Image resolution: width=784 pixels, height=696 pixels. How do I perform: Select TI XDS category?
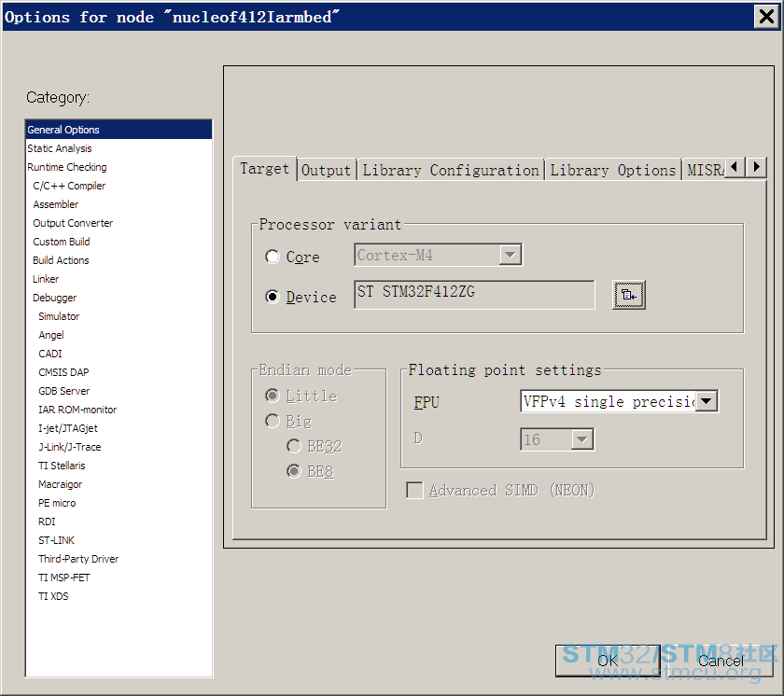pos(119,596)
